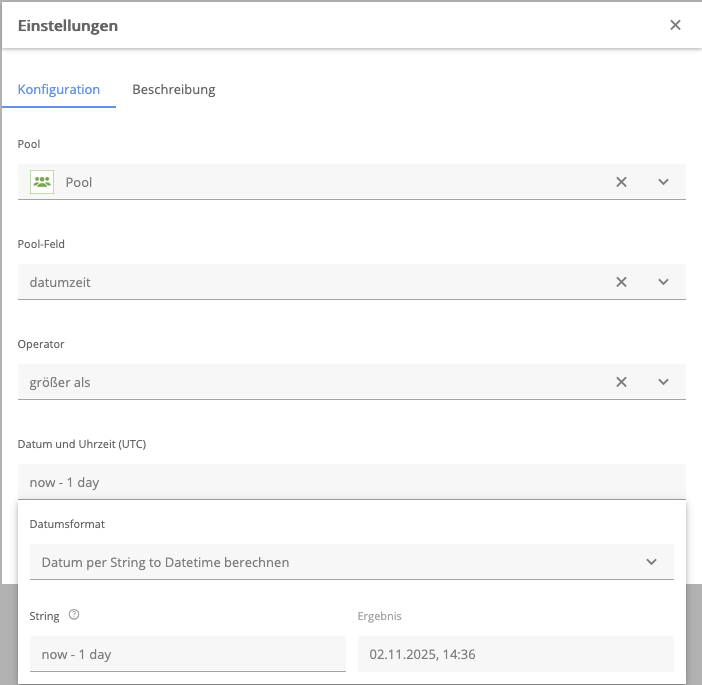
Task: Close the Einstellungen dialog
Action: (x=675, y=25)
